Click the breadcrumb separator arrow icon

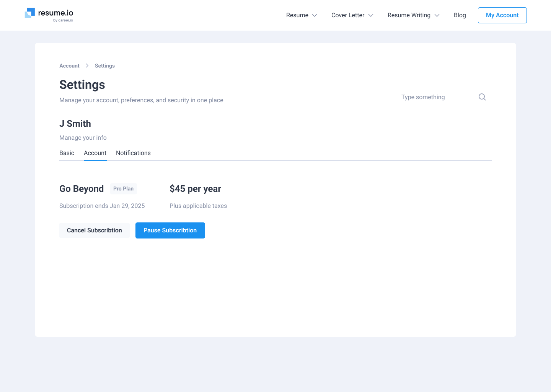coord(87,66)
